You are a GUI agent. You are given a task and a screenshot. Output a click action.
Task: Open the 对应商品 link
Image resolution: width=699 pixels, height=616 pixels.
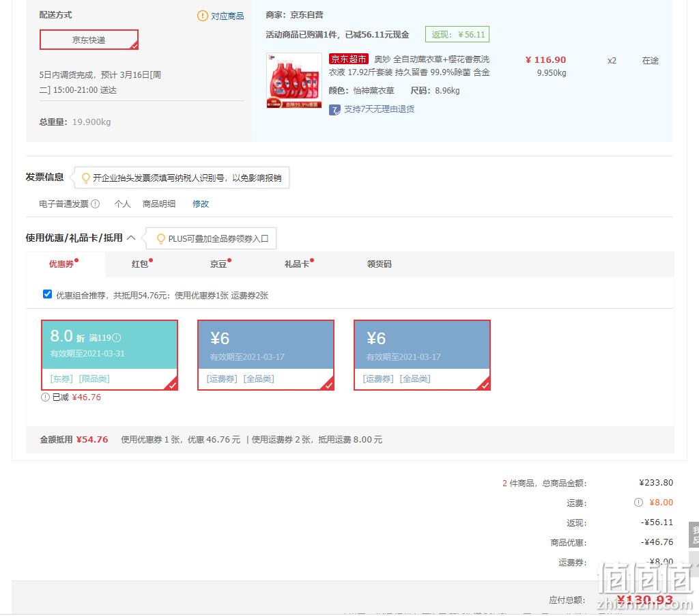pos(227,16)
